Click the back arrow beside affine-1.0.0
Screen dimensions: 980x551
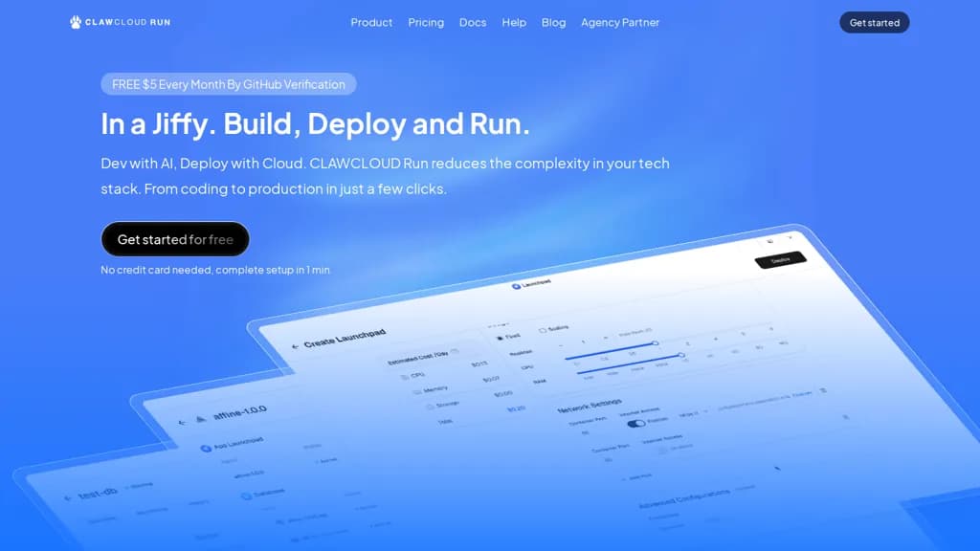point(182,423)
